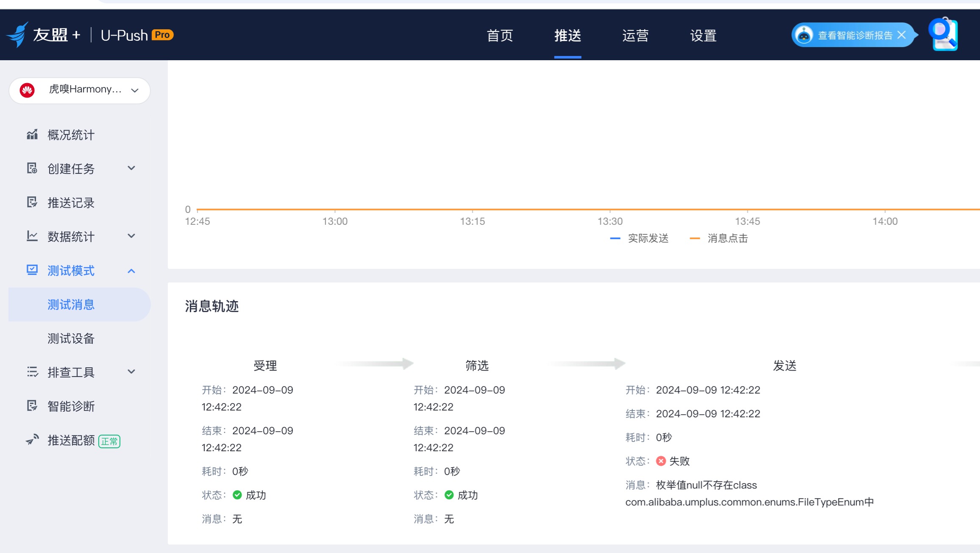
Task: Click the 推送记录 sidebar icon
Action: pos(32,202)
